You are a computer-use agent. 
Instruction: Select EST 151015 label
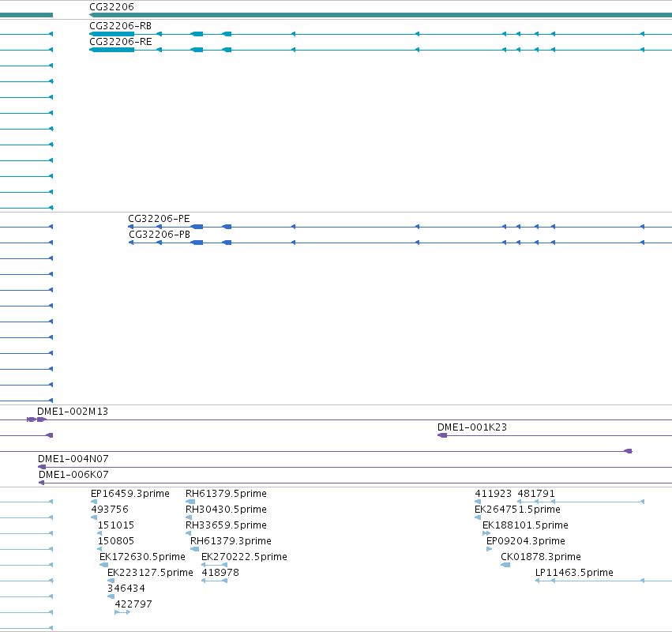[116, 525]
